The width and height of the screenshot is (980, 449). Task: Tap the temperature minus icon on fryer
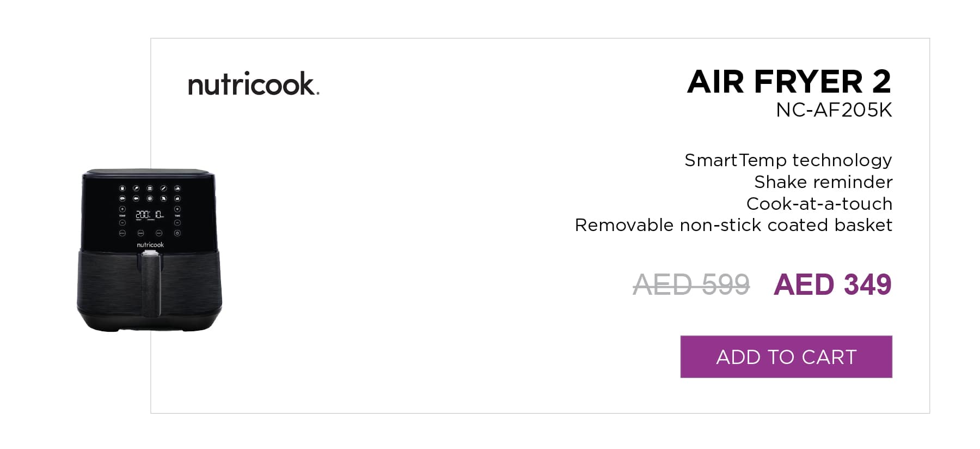pos(122,222)
